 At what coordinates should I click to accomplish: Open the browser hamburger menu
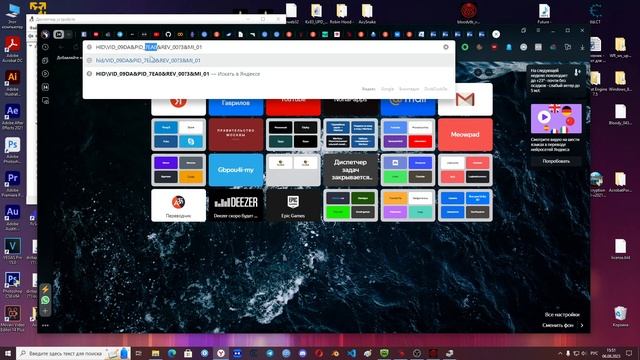coord(538,31)
